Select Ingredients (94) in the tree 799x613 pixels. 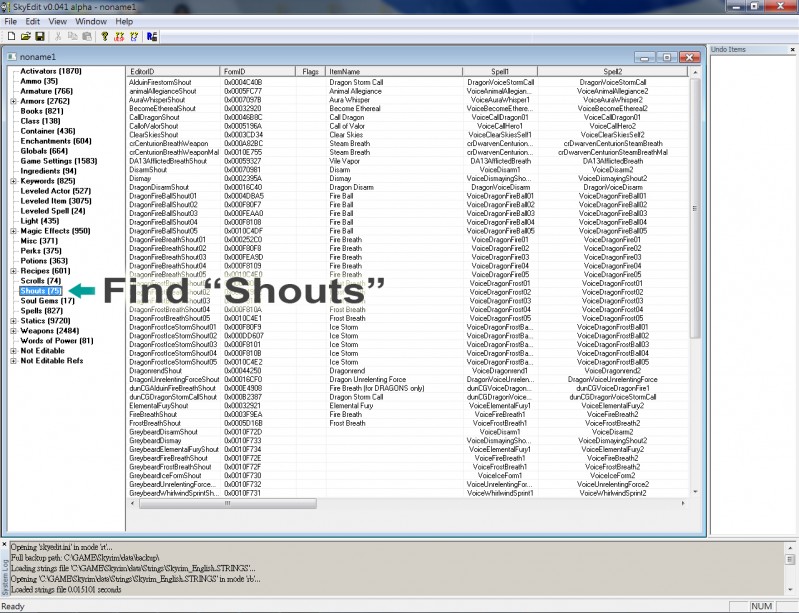pyautogui.click(x=48, y=171)
